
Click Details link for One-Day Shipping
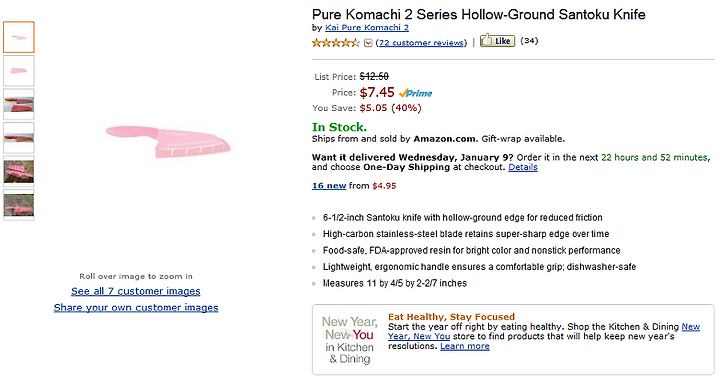tap(523, 167)
